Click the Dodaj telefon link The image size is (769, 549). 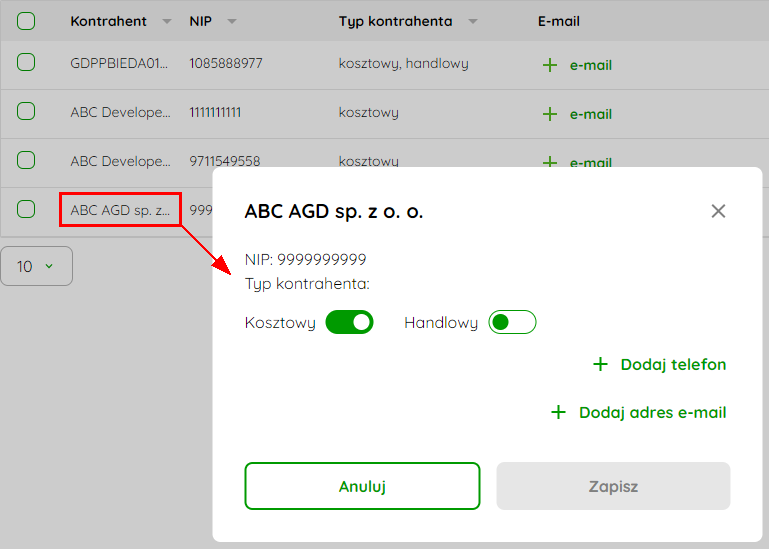point(673,365)
